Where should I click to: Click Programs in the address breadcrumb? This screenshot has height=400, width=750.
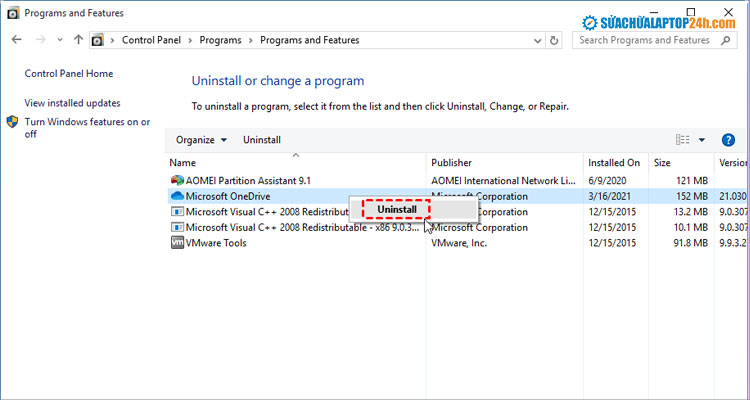pyautogui.click(x=220, y=40)
